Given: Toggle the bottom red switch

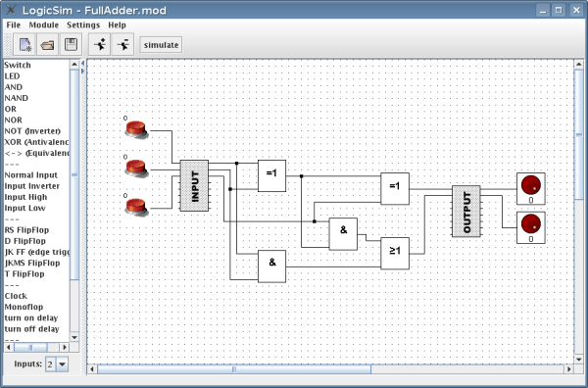Looking at the screenshot, I should click(x=136, y=208).
